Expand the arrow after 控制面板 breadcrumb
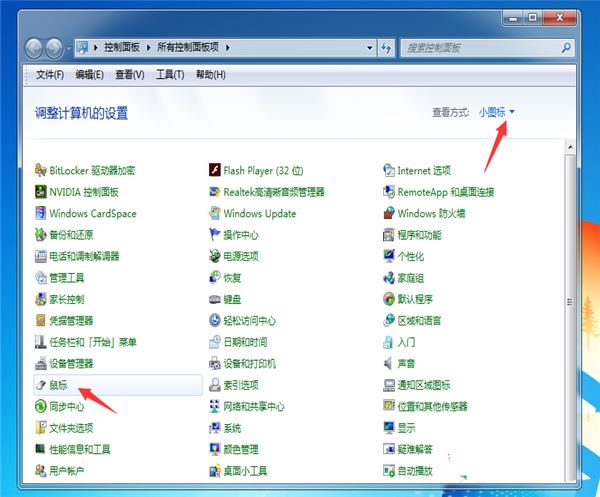This screenshot has width=600, height=497. [148, 48]
